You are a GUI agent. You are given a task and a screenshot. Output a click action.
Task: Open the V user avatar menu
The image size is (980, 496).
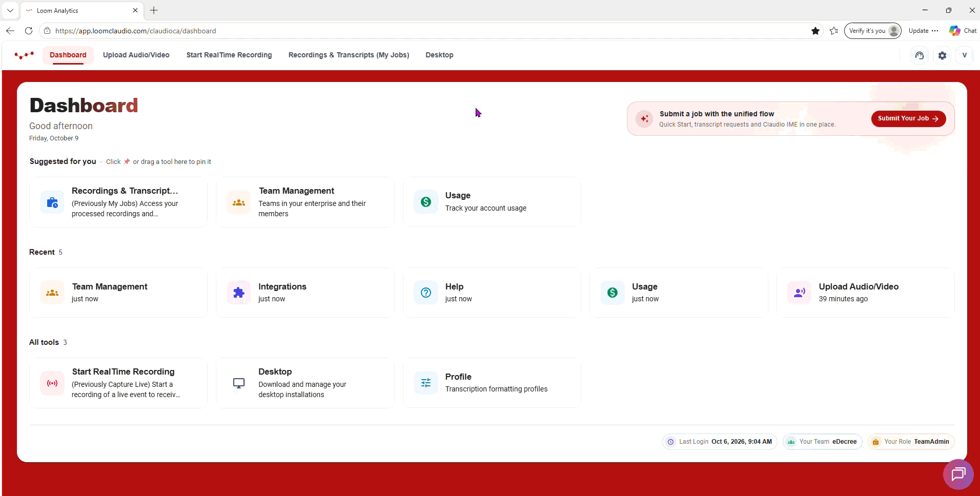965,55
